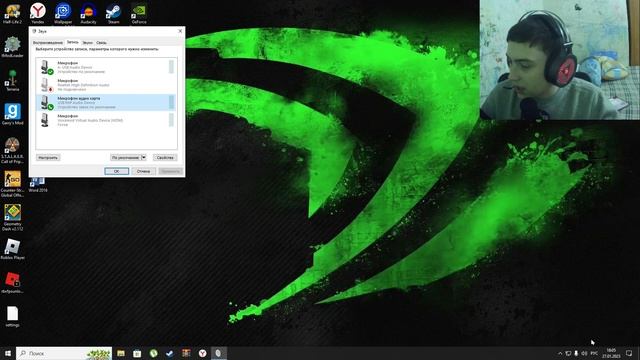Open File Explorer from the taskbar
The image size is (640, 360).
[x=121, y=353]
